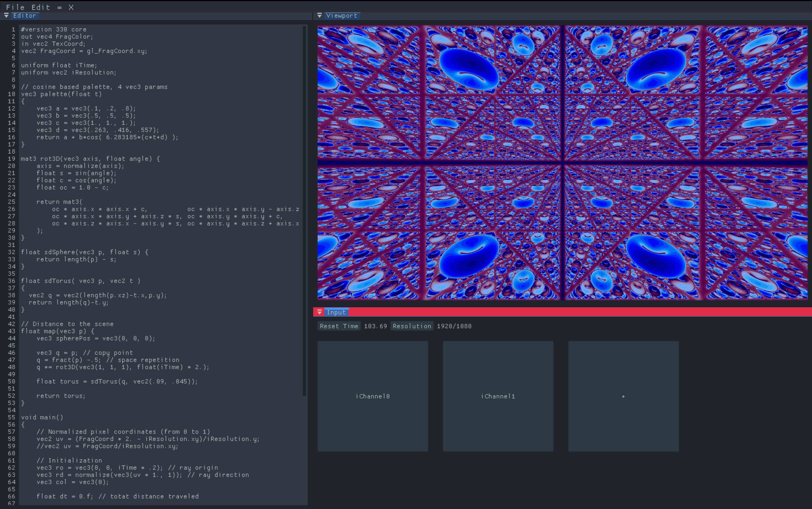Collapse the Input panel
812x509 pixels.
(x=320, y=312)
